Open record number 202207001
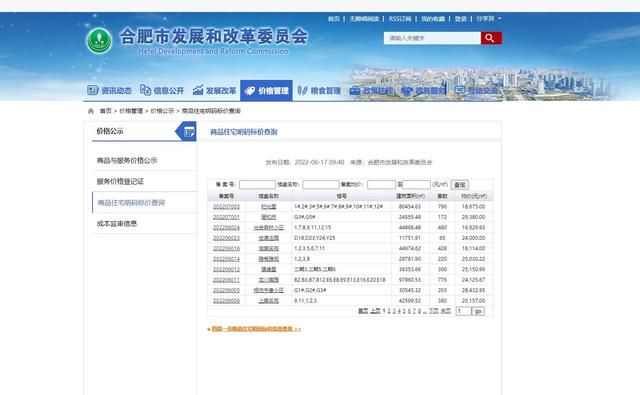 (226, 217)
